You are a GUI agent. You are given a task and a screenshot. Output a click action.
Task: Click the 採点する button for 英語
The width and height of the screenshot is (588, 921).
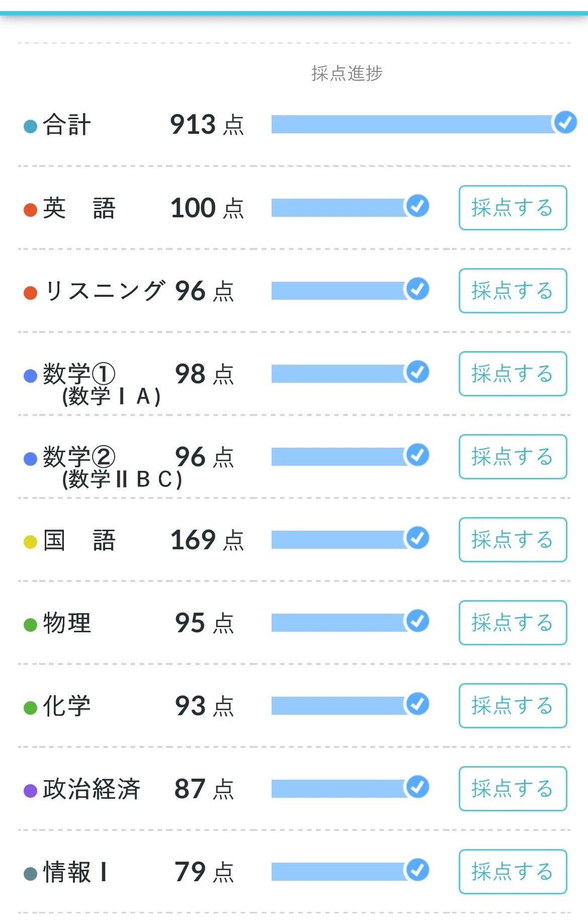coord(513,208)
